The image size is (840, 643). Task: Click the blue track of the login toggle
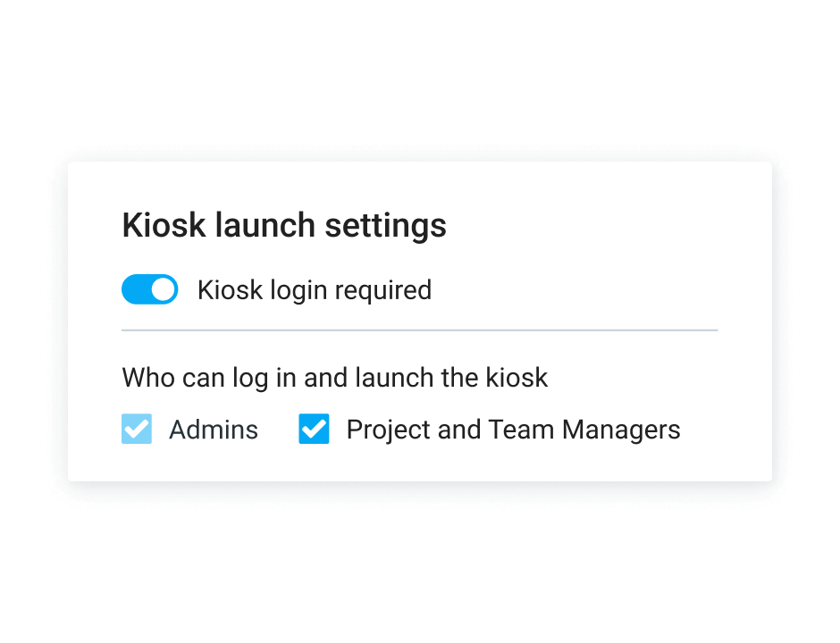click(136, 290)
